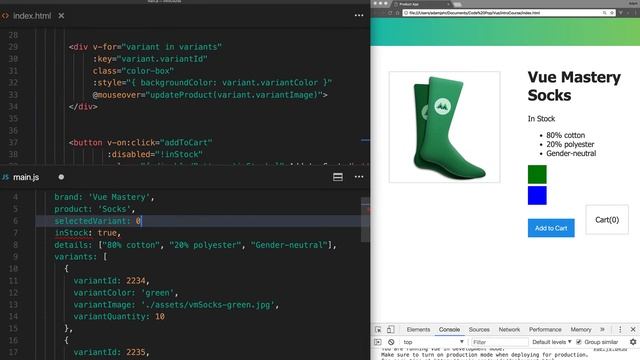
Task: Toggle split editor layout icon in main.js pane
Action: pos(338,177)
